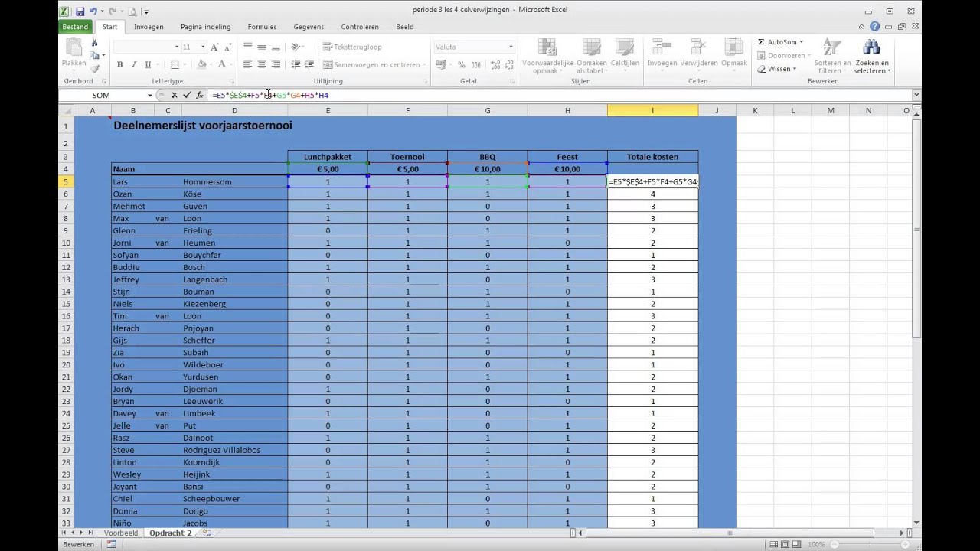
Task: Toggle top vertical alignment
Action: point(247,47)
